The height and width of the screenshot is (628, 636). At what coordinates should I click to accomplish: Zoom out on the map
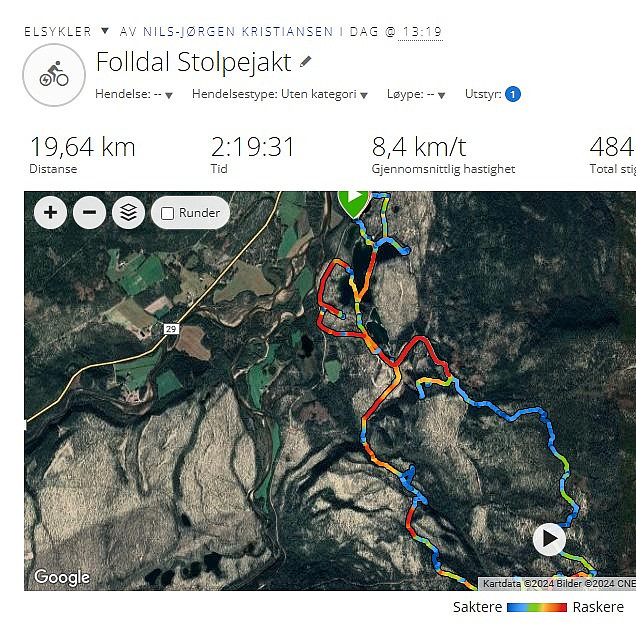[90, 213]
